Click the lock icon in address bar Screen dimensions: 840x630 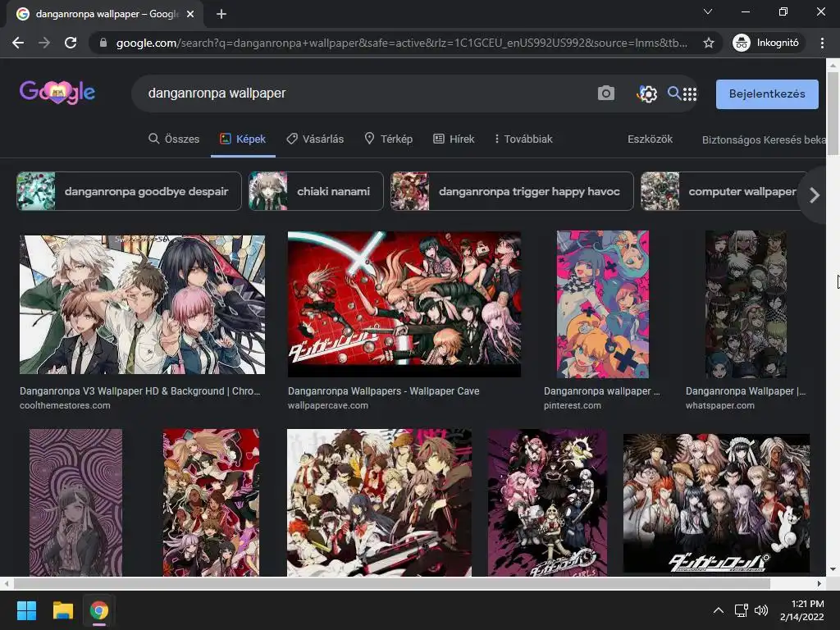click(103, 43)
